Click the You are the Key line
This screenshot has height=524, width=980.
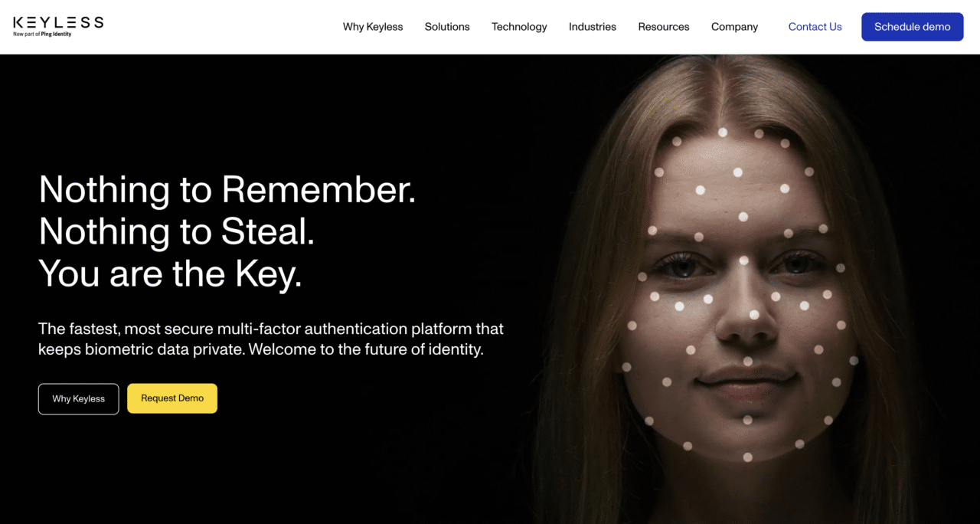[x=171, y=273]
